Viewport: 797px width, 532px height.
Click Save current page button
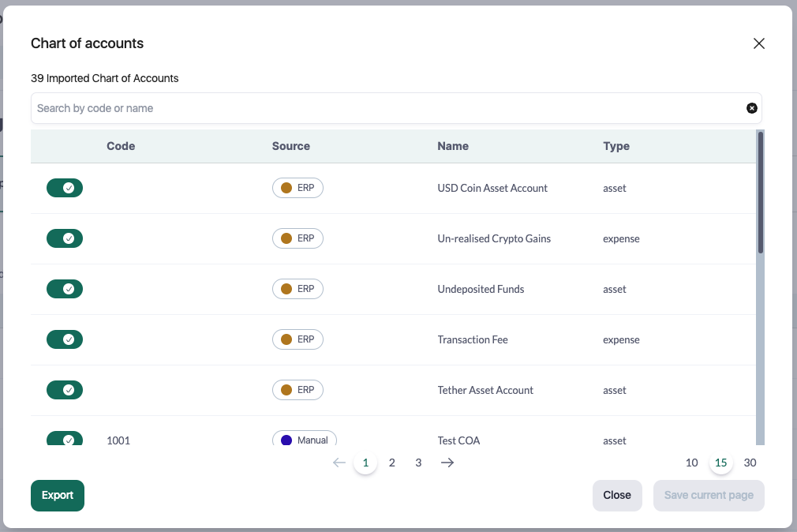click(x=709, y=496)
